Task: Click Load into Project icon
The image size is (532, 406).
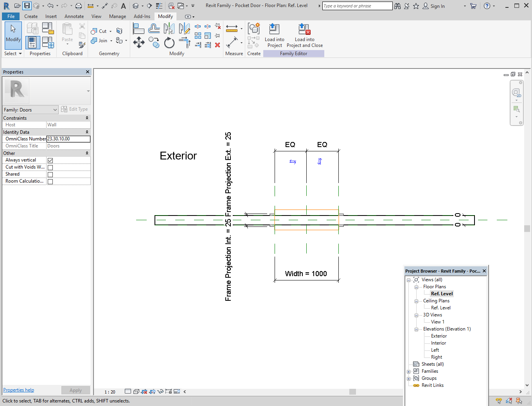Action: pyautogui.click(x=275, y=36)
